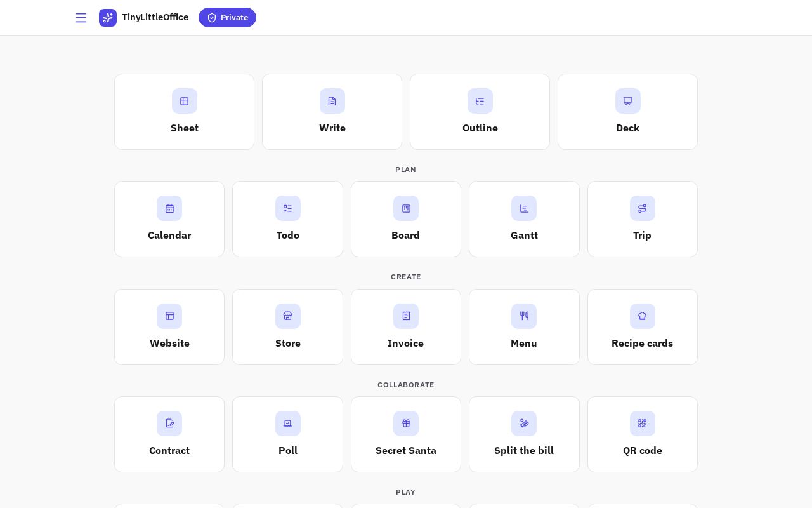
Task: Click the Gantt label text
Action: click(x=524, y=236)
